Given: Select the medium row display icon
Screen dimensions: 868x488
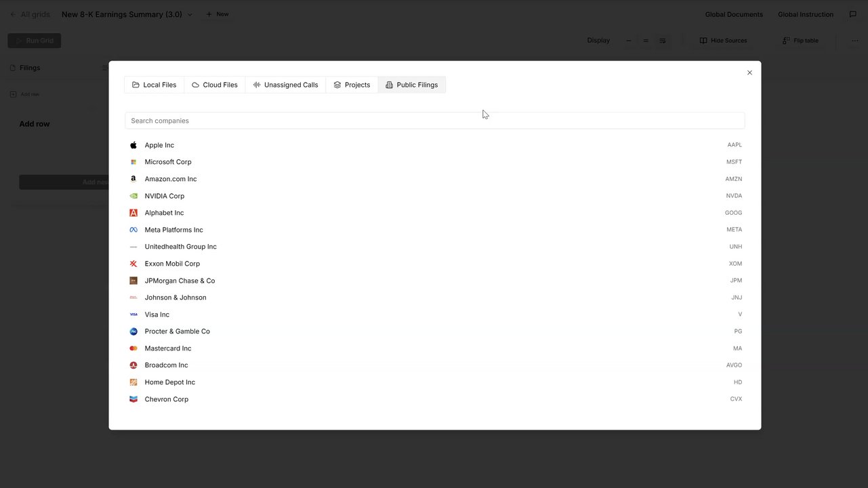Looking at the screenshot, I should 646,41.
